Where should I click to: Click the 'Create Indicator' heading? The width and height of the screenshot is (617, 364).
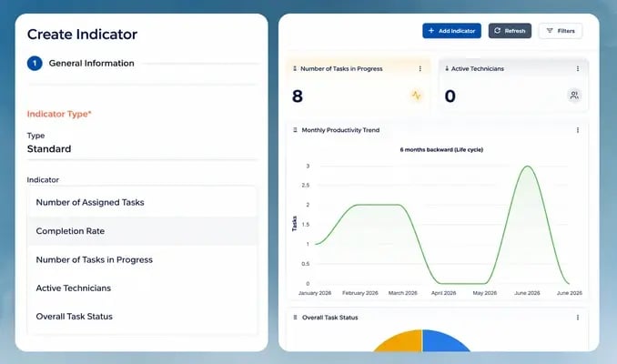click(x=82, y=35)
